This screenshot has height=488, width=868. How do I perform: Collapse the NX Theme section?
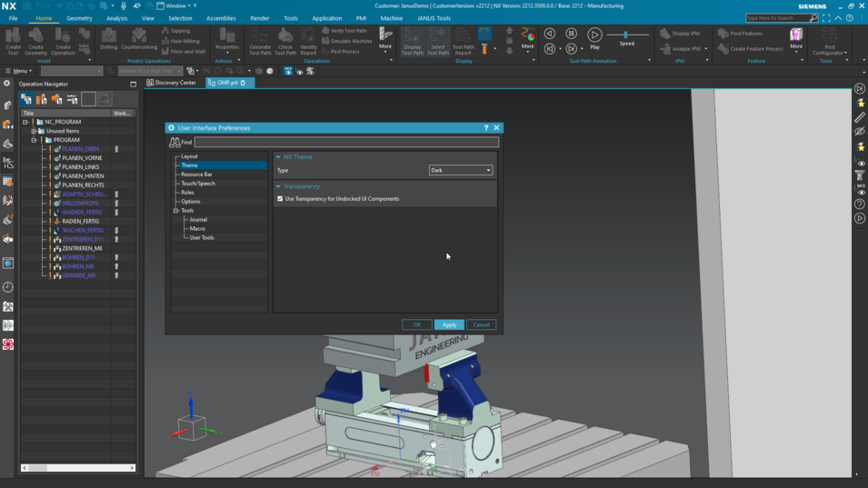pos(278,157)
